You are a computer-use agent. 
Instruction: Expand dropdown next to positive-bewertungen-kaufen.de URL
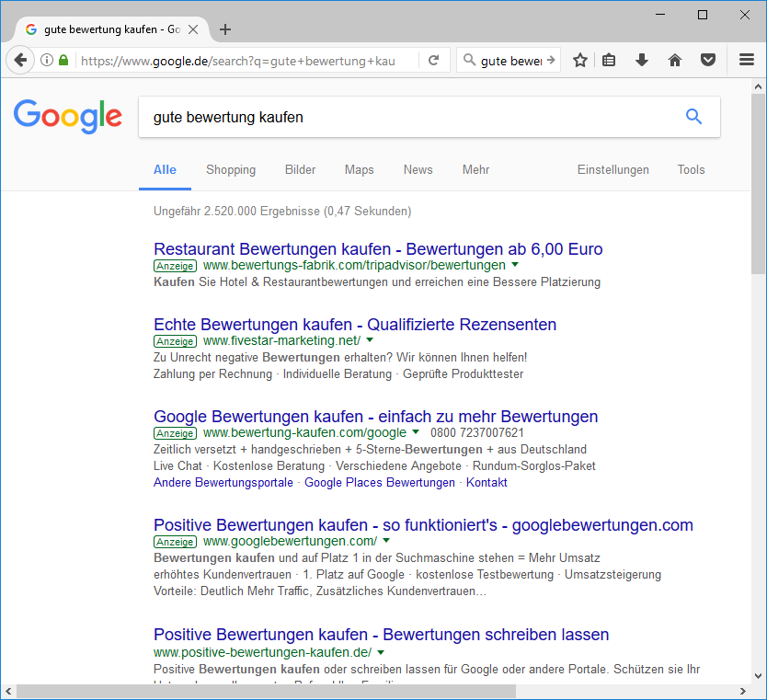point(381,652)
